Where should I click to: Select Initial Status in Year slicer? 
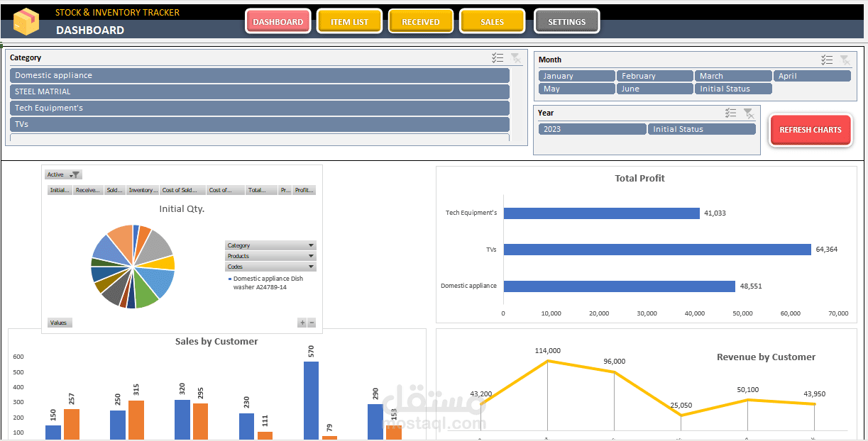702,129
